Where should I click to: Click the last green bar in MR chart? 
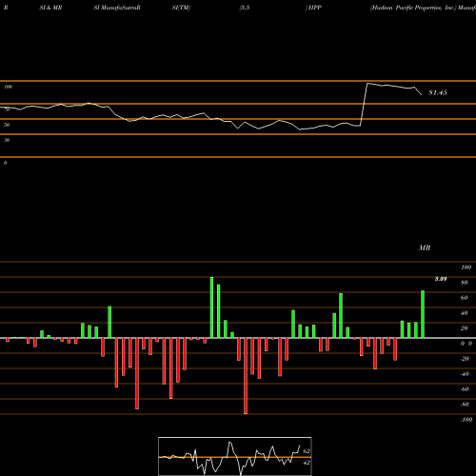[x=423, y=314]
